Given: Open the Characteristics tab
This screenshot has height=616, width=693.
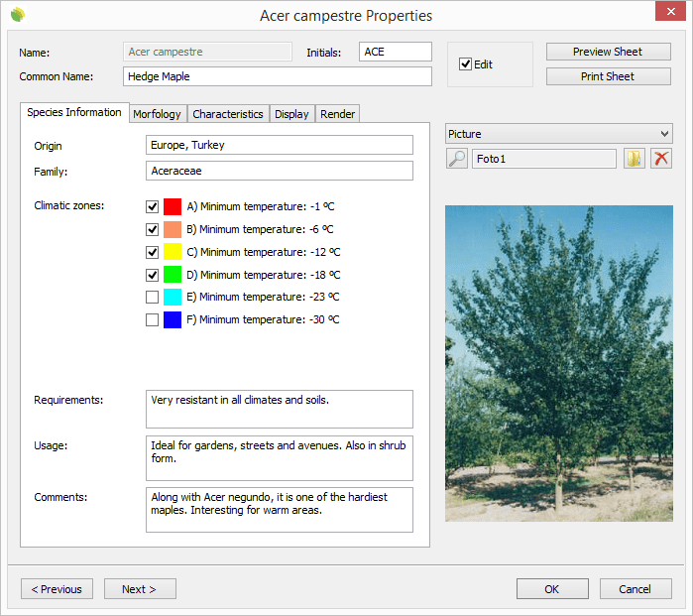Looking at the screenshot, I should coord(228,114).
